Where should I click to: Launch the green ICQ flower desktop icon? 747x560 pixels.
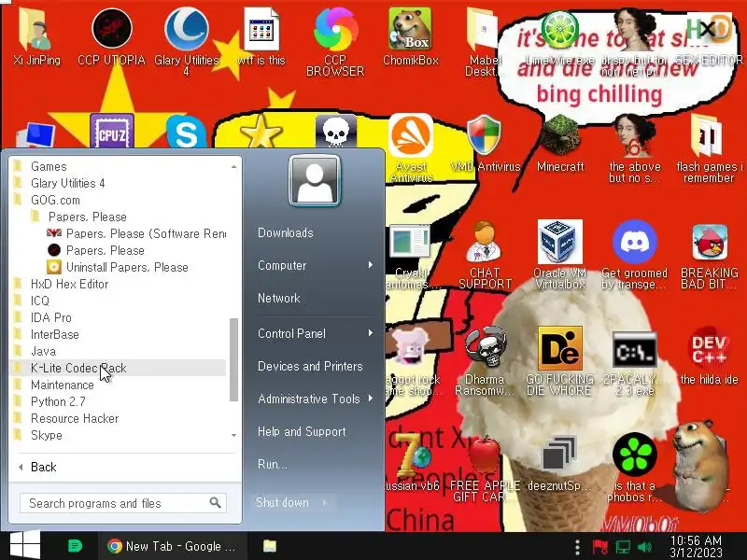(635, 468)
